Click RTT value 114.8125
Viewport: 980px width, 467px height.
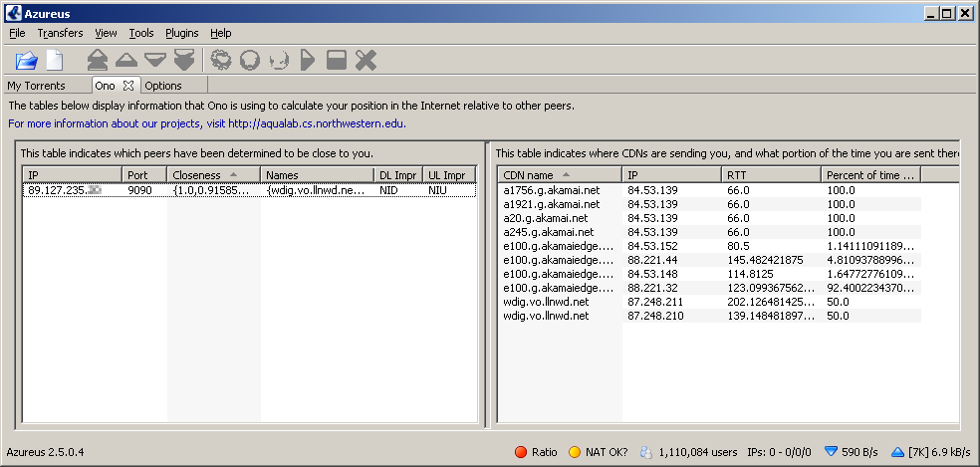click(750, 273)
